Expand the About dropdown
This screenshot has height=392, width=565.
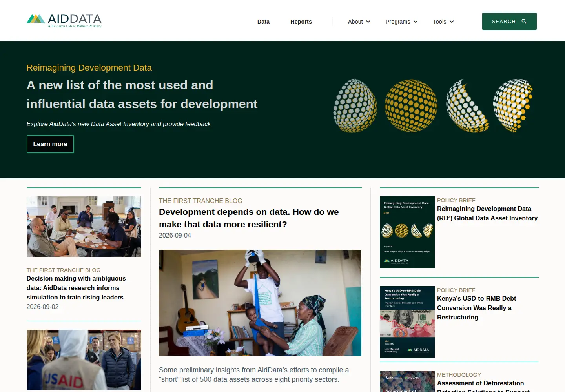[359, 22]
